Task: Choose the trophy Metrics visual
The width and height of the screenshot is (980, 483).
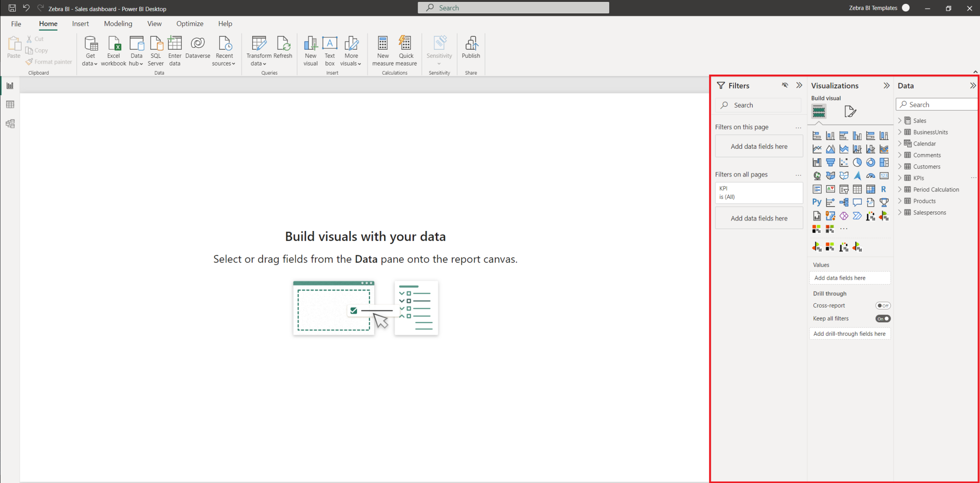Action: (884, 202)
